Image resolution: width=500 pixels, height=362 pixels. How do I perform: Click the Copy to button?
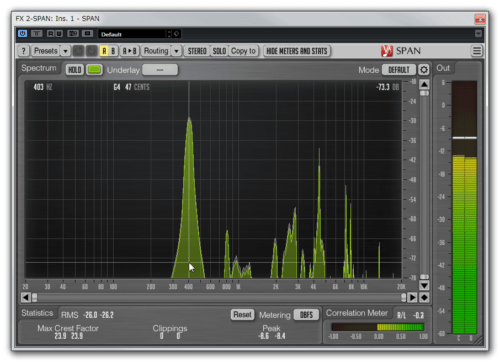[x=243, y=51]
